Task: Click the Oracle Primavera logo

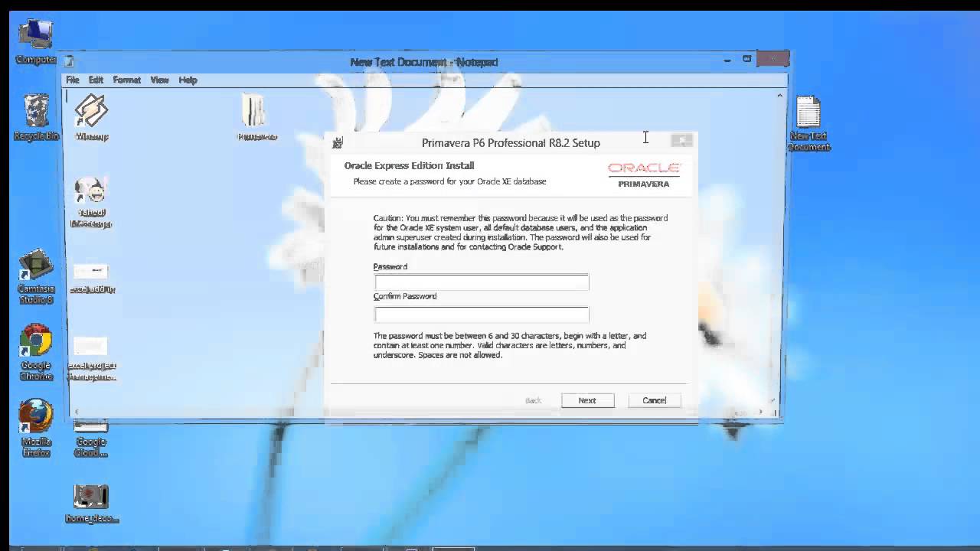Action: (644, 174)
